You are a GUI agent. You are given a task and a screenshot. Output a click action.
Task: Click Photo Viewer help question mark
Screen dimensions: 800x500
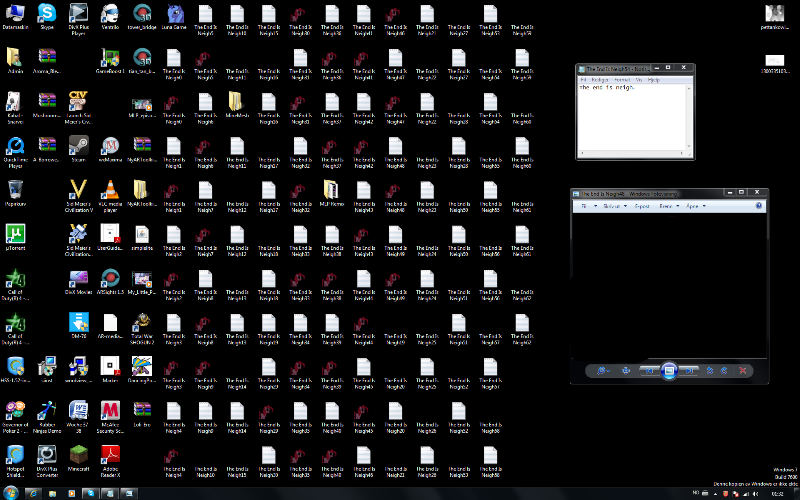(x=759, y=206)
